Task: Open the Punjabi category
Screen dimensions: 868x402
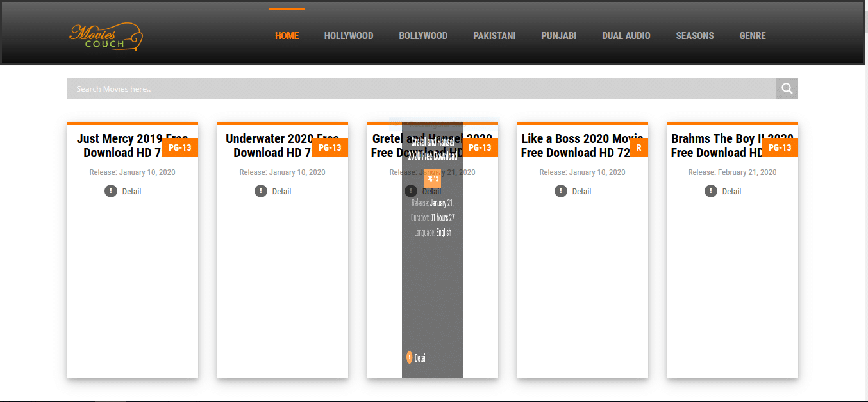Action: tap(558, 36)
